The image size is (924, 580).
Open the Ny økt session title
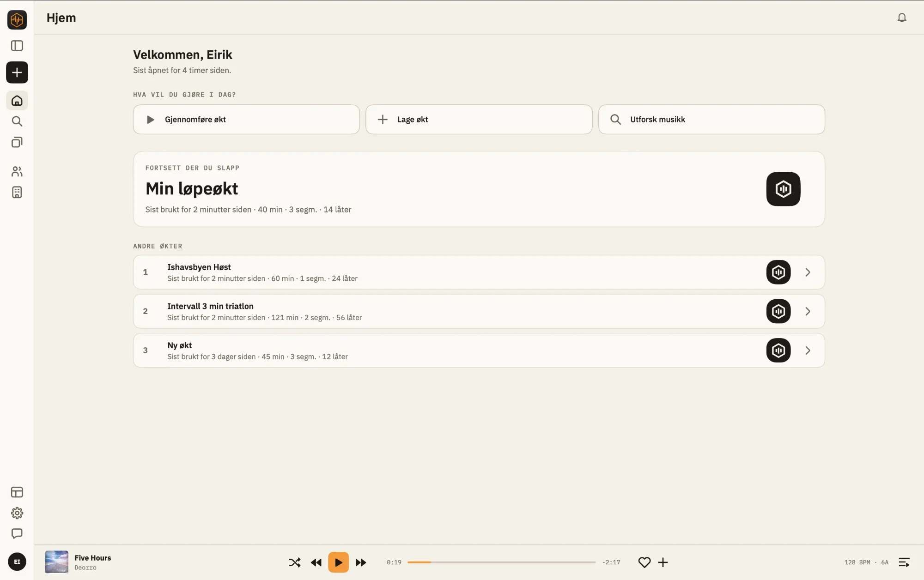[x=180, y=345]
